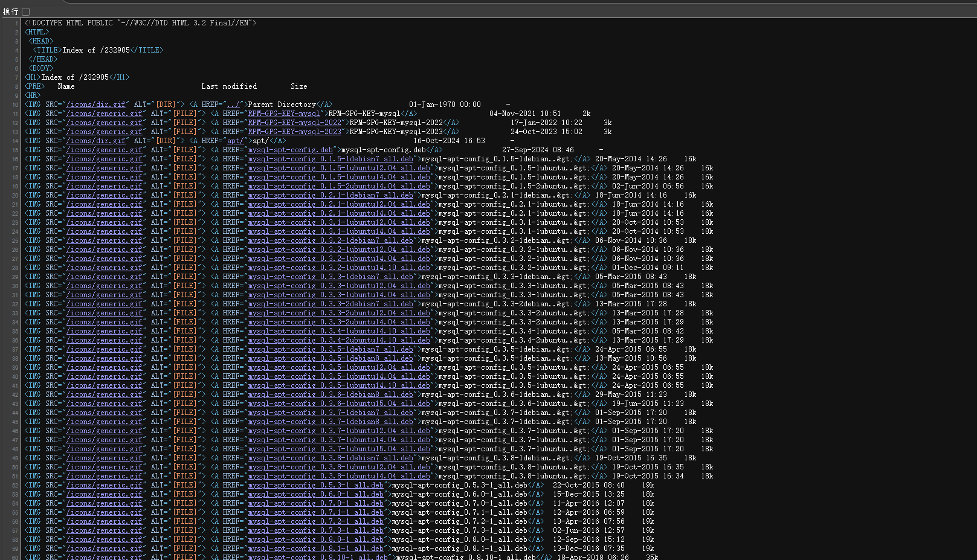Open mysql-apt-config_0.2.1-1debian7_all.deb href link
The width and height of the screenshot is (977, 560).
pos(331,195)
